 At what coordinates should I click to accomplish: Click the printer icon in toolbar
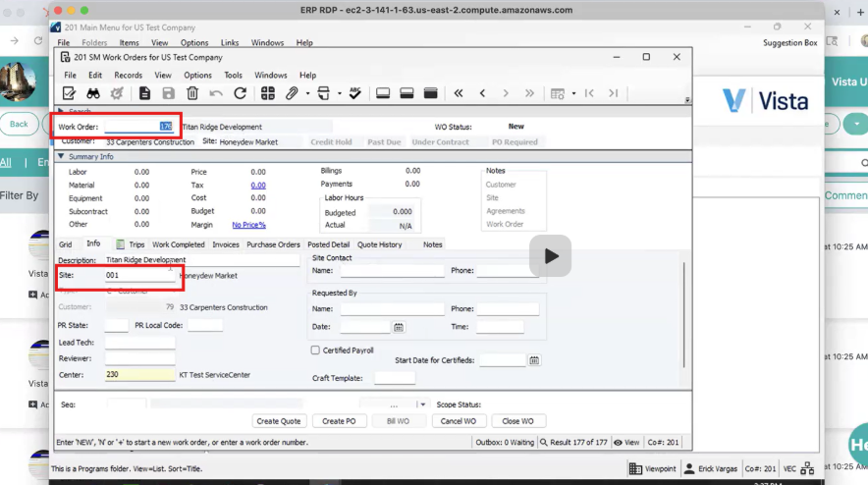(324, 93)
